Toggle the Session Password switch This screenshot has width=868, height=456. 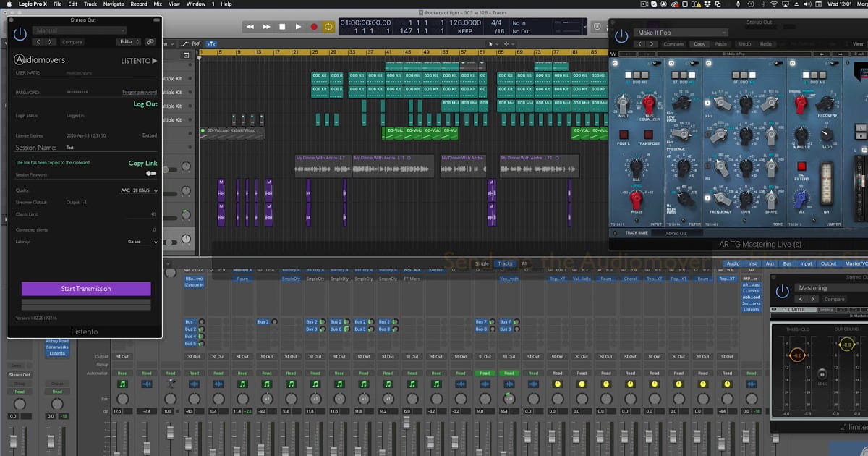pyautogui.click(x=151, y=174)
